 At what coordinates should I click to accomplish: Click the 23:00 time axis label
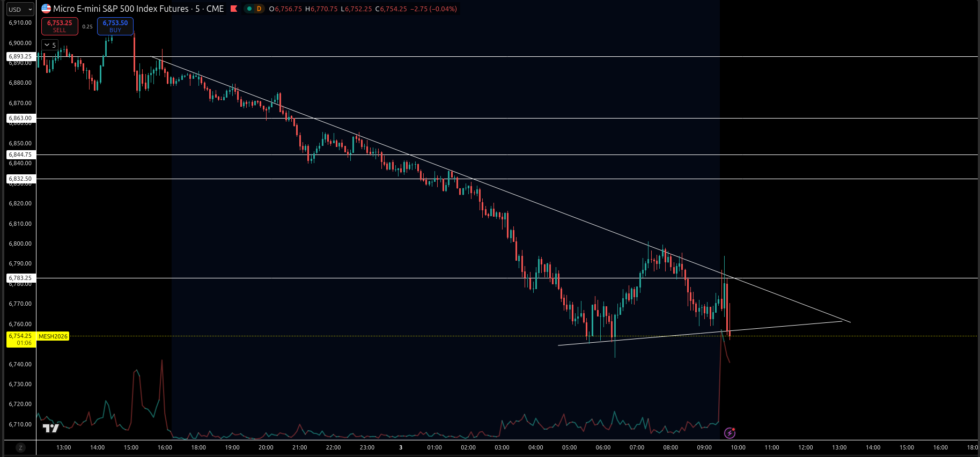point(367,447)
